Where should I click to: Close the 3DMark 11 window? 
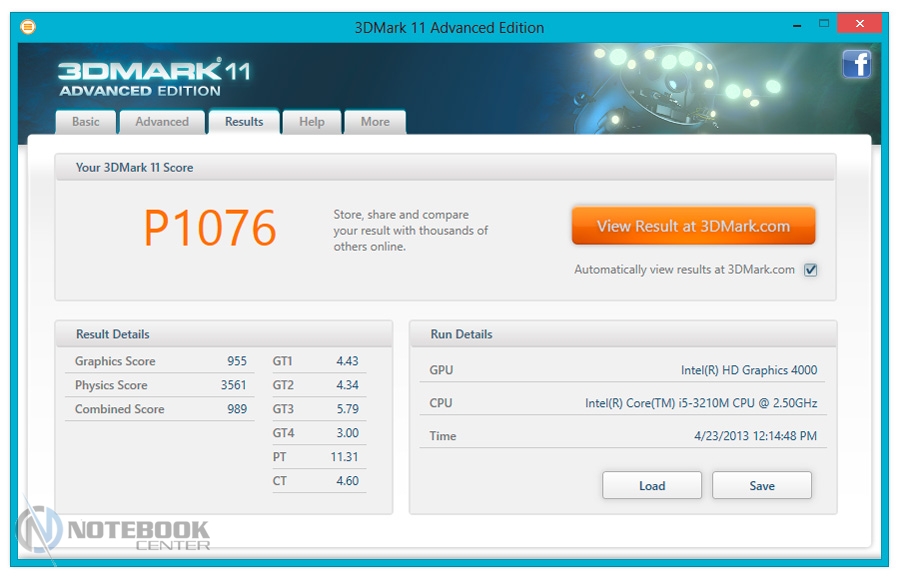(860, 24)
